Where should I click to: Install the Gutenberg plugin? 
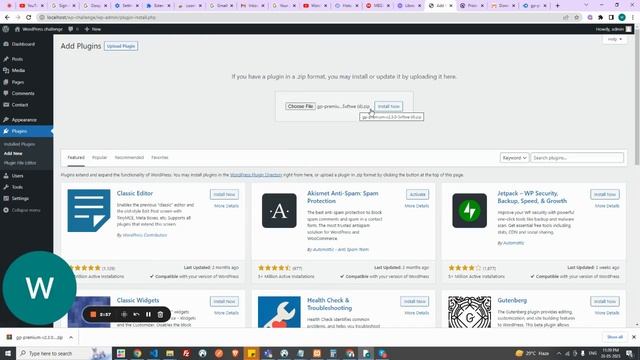point(605,301)
